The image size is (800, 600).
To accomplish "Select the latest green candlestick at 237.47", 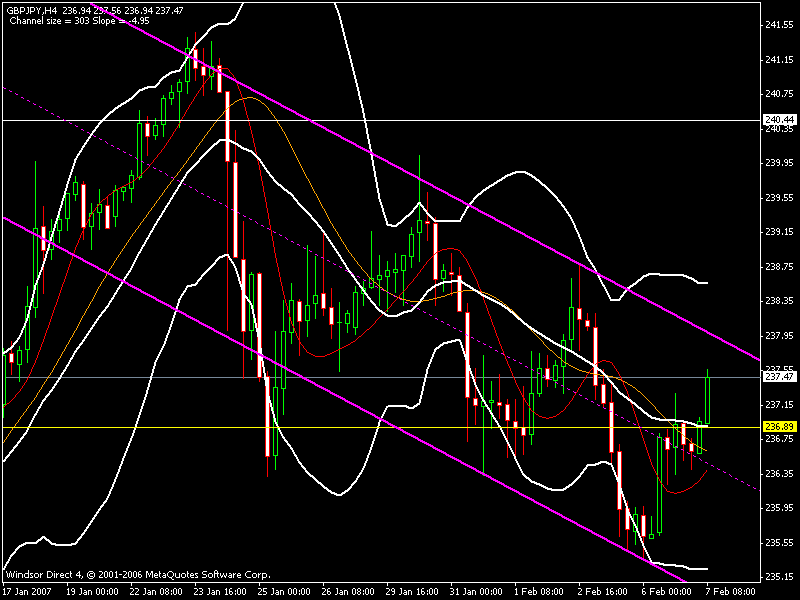I will click(x=708, y=396).
